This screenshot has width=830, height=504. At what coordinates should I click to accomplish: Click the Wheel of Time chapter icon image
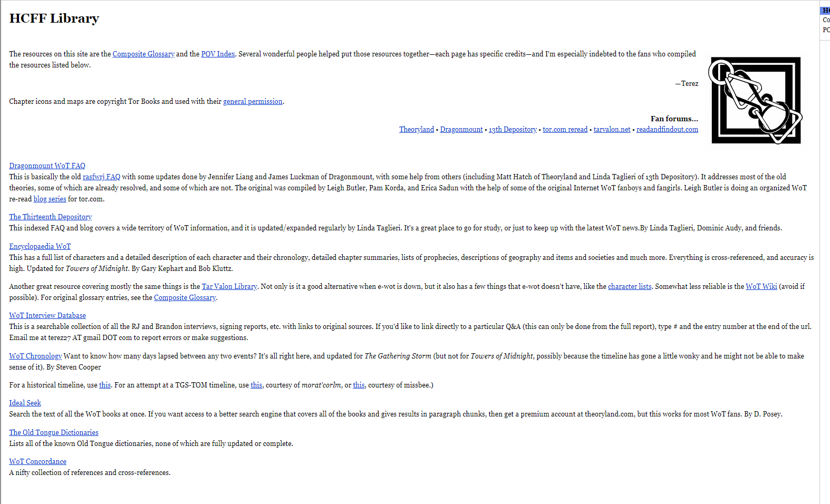click(x=756, y=100)
